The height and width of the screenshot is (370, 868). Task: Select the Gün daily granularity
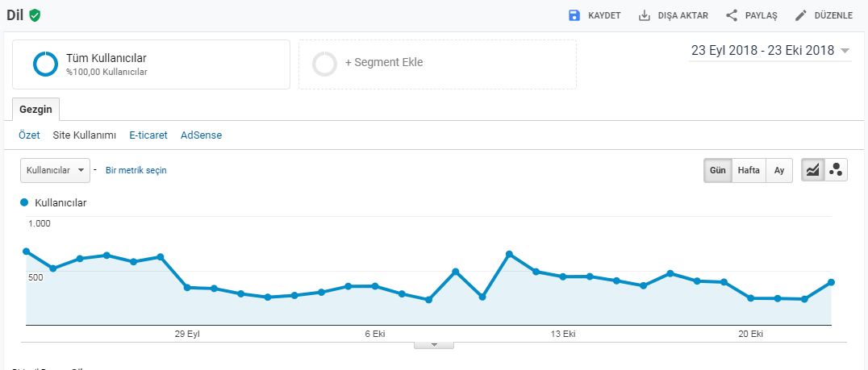click(x=718, y=170)
